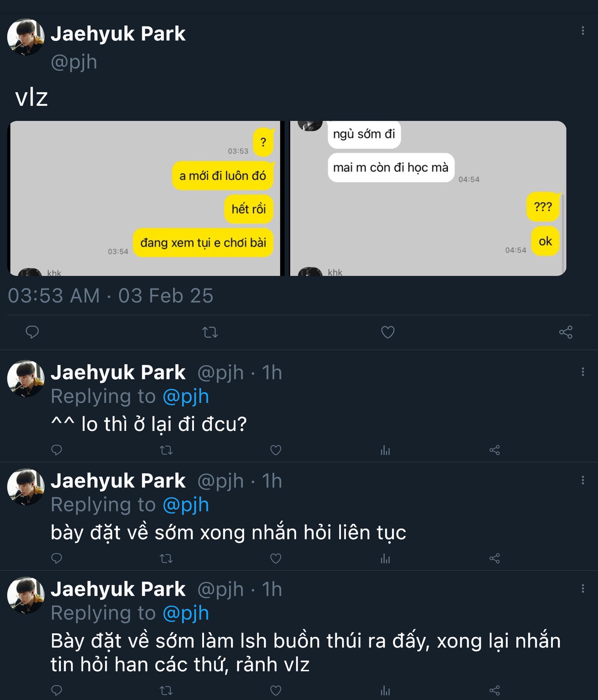Reply to the main 'vlz' tweet
Screen dimensions: 598x700
pyautogui.click(x=32, y=332)
